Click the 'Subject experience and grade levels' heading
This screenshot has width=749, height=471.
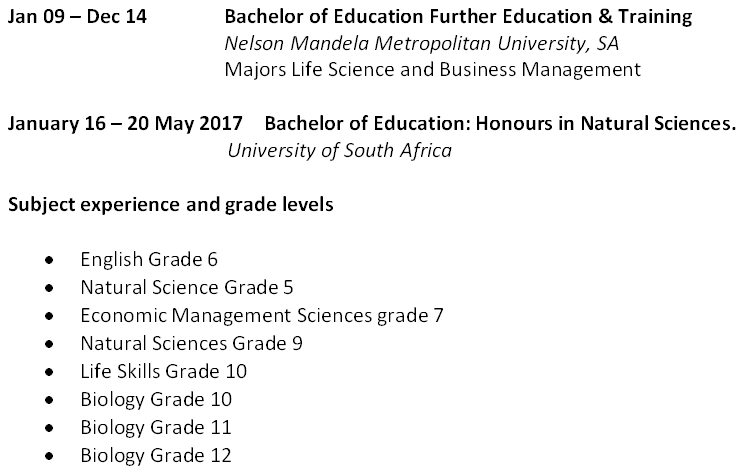tap(171, 205)
